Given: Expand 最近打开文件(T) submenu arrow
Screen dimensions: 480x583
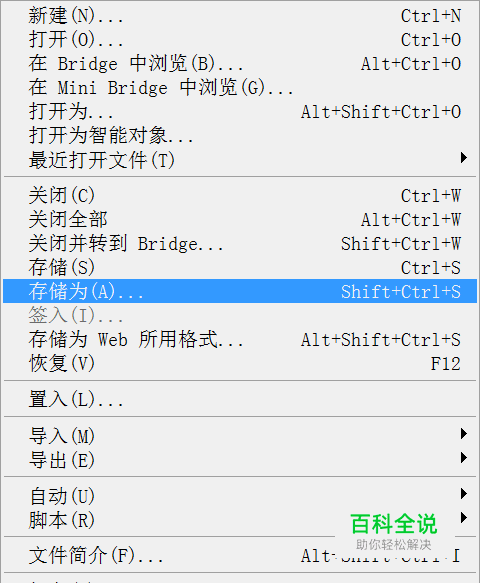Looking at the screenshot, I should click(464, 158).
